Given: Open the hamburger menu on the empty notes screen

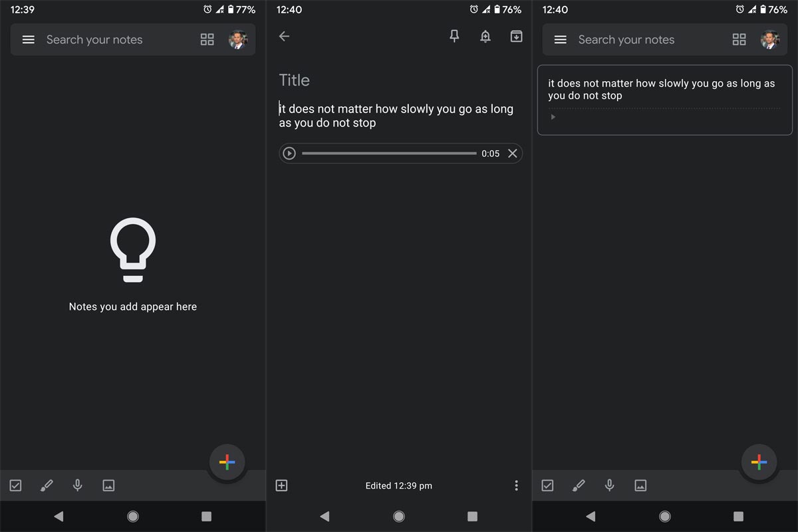Looking at the screenshot, I should (29, 40).
